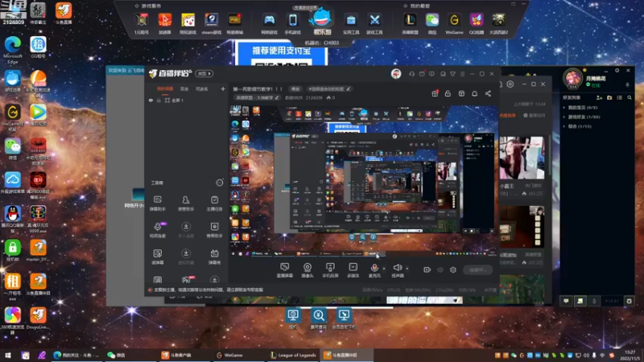Viewport: 644px width, 362px height.
Task: Open the headset customer service icon
Action: click(x=411, y=74)
